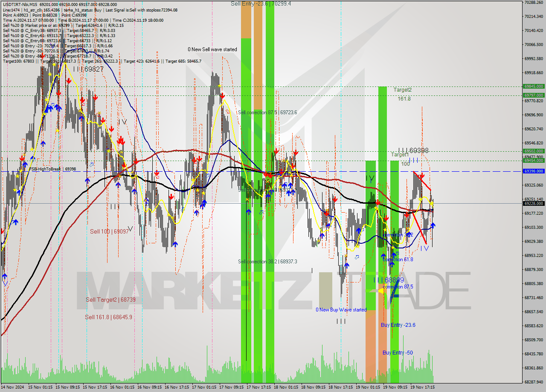Click the 'Sell 100 | 69097' label
This screenshot has height=392, width=546.
pyautogui.click(x=109, y=231)
